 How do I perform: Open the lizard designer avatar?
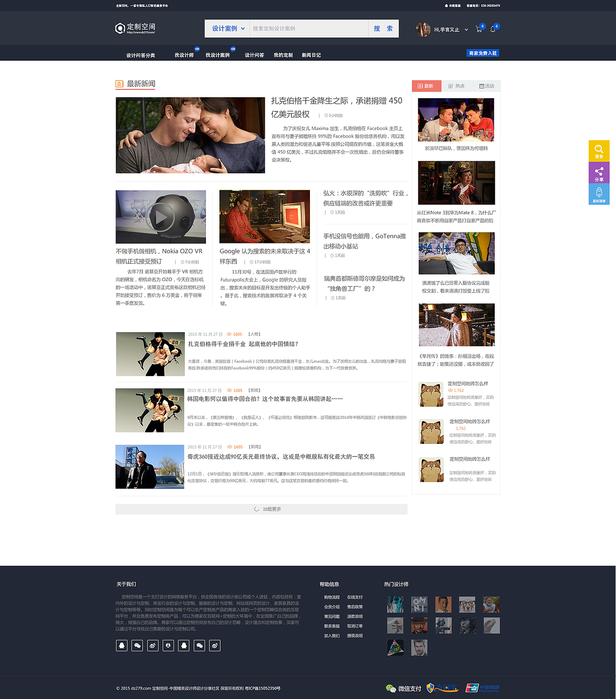tap(492, 625)
